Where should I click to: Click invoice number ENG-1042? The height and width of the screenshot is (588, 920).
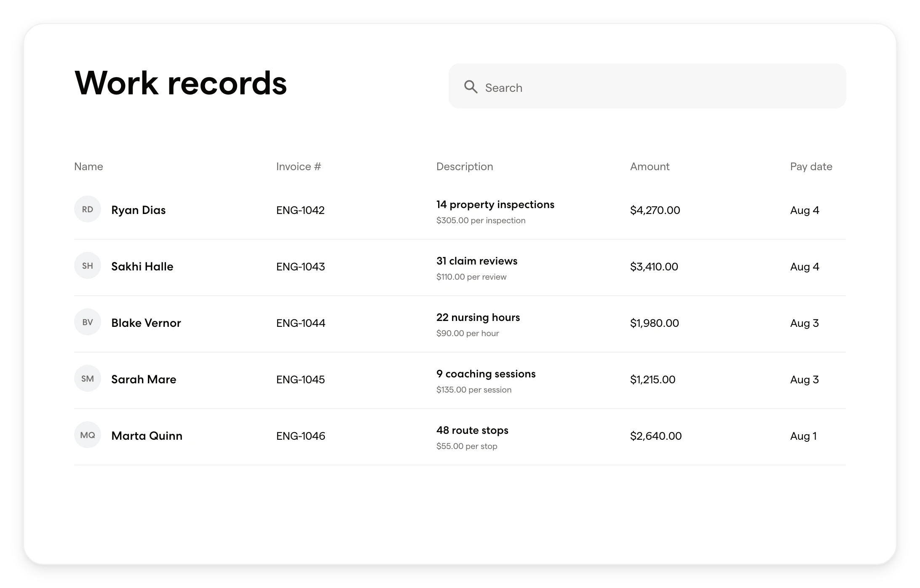coord(300,210)
